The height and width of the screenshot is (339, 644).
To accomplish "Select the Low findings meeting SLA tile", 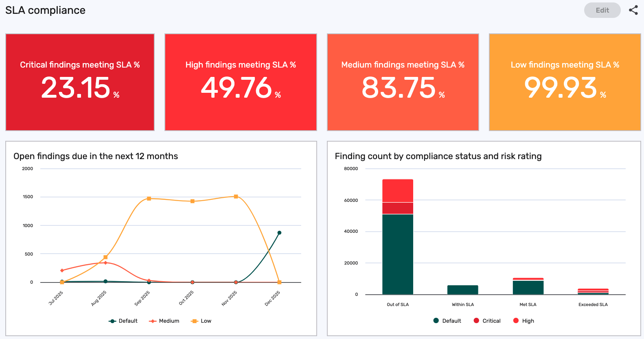I will click(x=565, y=82).
